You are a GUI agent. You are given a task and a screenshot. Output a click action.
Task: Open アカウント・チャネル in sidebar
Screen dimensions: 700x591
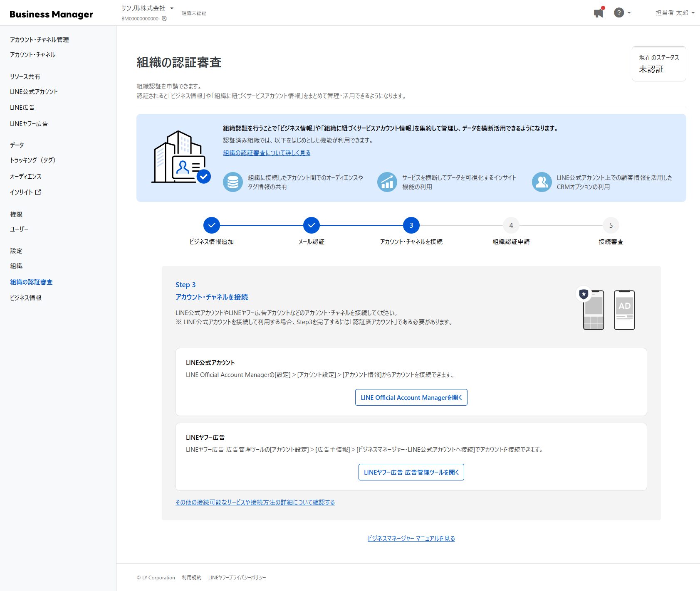[x=32, y=54]
